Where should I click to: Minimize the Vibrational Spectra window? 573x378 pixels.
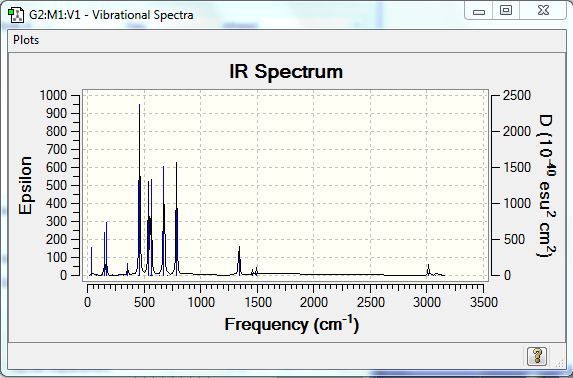pos(479,11)
